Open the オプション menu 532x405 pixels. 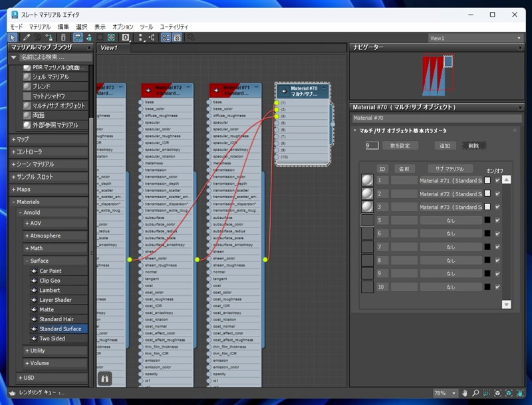[122, 27]
